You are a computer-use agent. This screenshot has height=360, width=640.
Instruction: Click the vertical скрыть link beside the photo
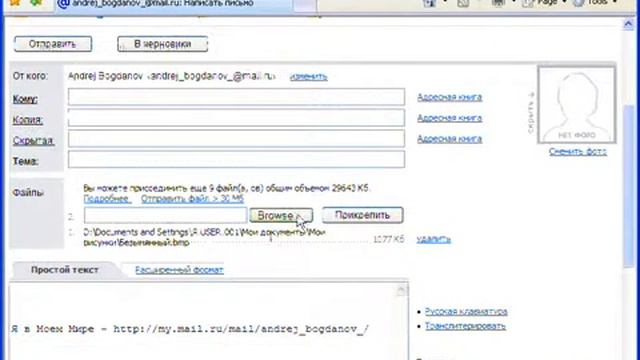[531, 113]
